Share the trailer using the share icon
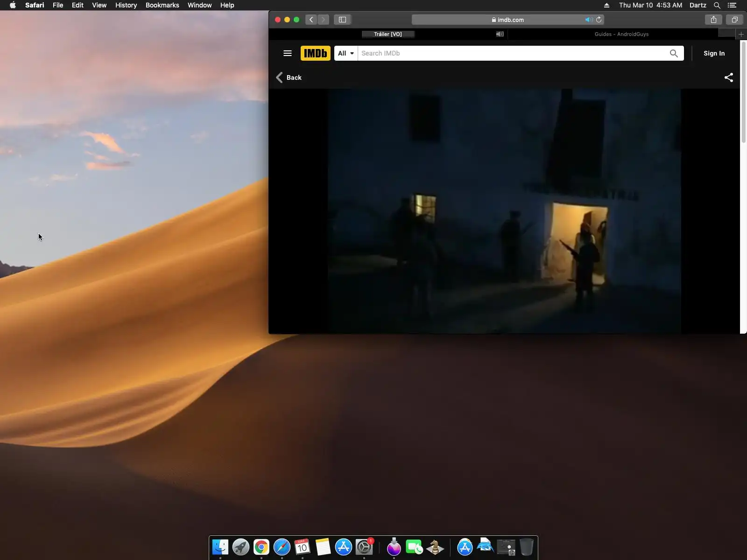The width and height of the screenshot is (747, 560). [x=728, y=77]
